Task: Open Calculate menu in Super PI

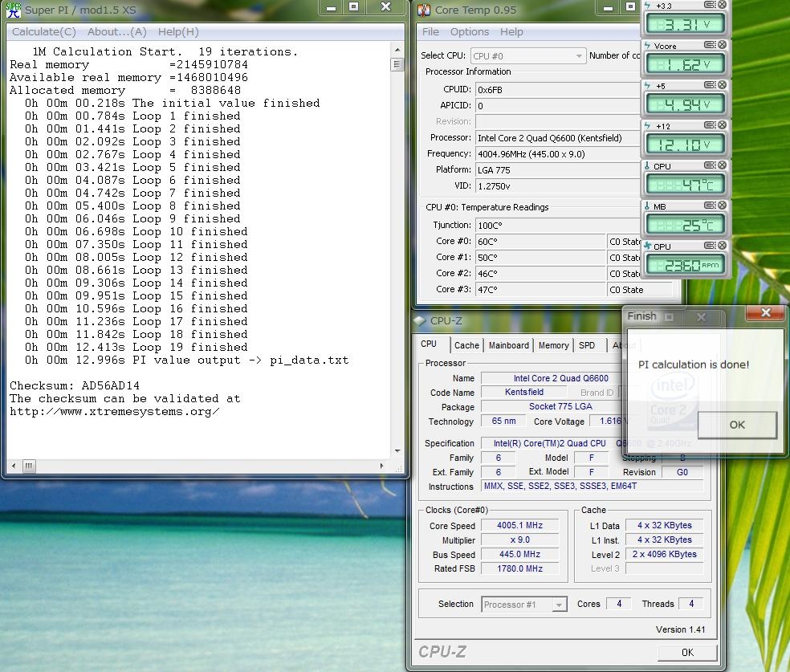Action: point(44,32)
